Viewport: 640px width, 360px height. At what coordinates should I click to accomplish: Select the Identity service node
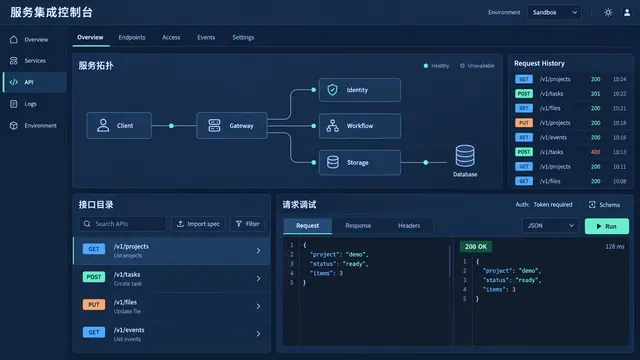click(360, 90)
